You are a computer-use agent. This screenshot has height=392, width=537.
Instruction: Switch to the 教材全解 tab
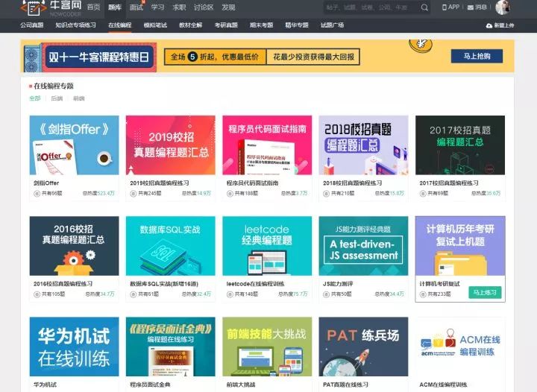click(191, 25)
